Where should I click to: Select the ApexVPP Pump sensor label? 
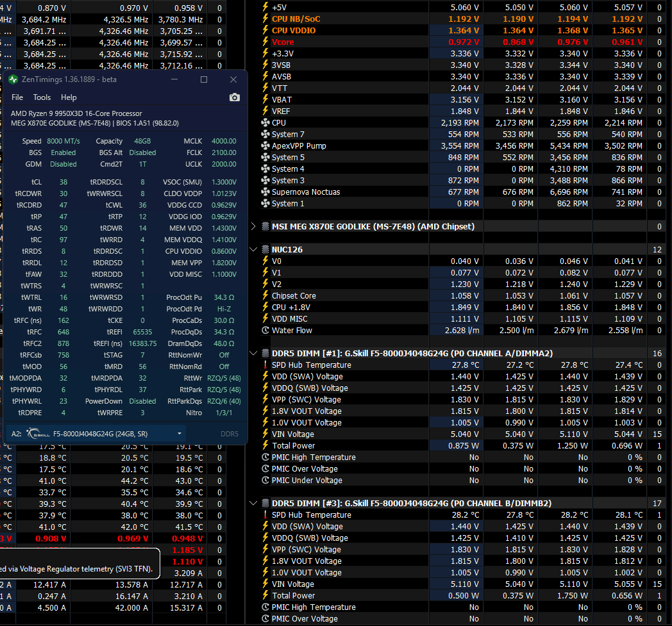[x=299, y=146]
